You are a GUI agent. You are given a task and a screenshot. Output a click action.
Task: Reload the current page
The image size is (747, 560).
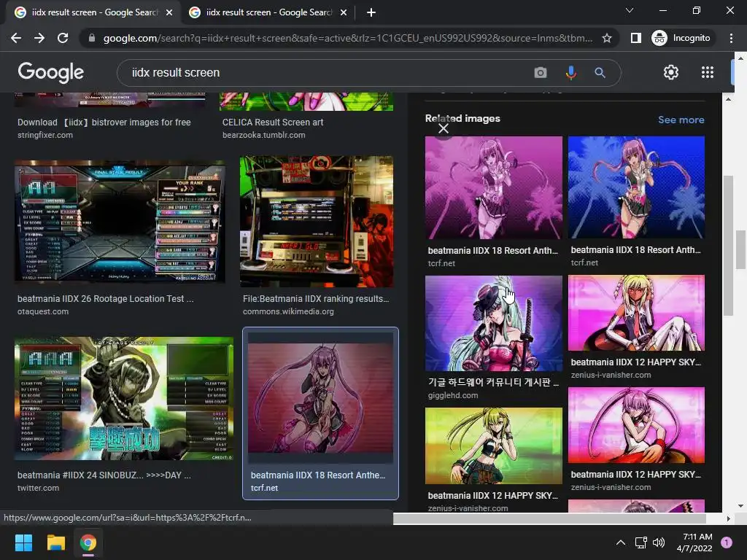point(63,38)
